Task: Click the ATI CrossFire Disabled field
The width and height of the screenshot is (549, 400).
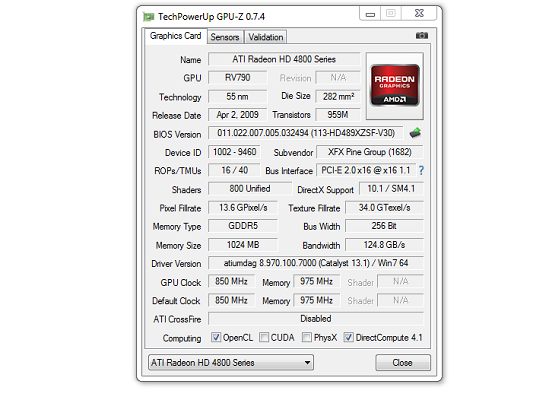Action: click(316, 319)
